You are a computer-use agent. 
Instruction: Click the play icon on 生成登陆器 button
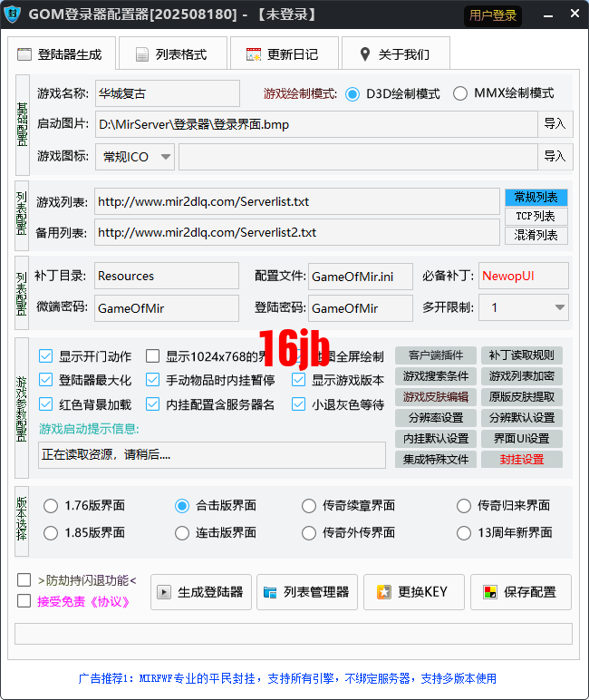click(x=164, y=592)
